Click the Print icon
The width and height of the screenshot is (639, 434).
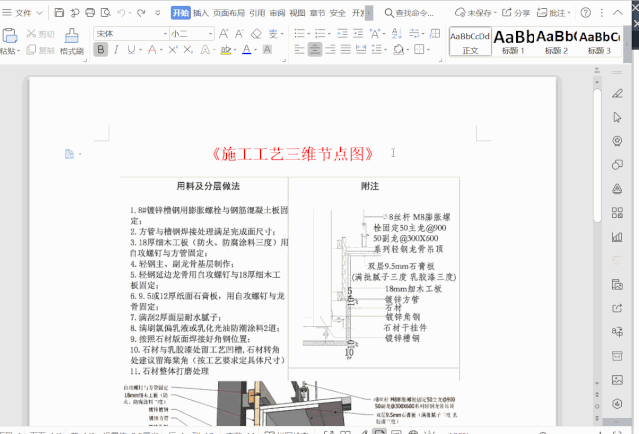[x=90, y=13]
